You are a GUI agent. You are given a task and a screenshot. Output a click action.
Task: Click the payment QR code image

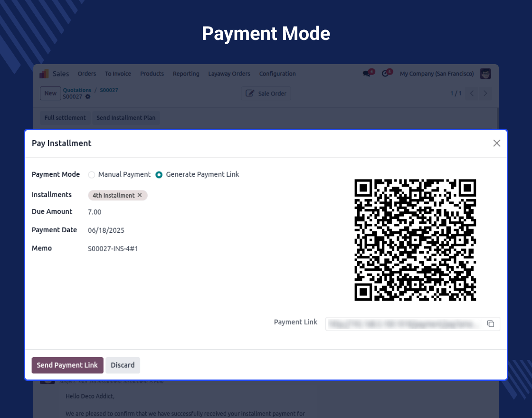click(415, 240)
